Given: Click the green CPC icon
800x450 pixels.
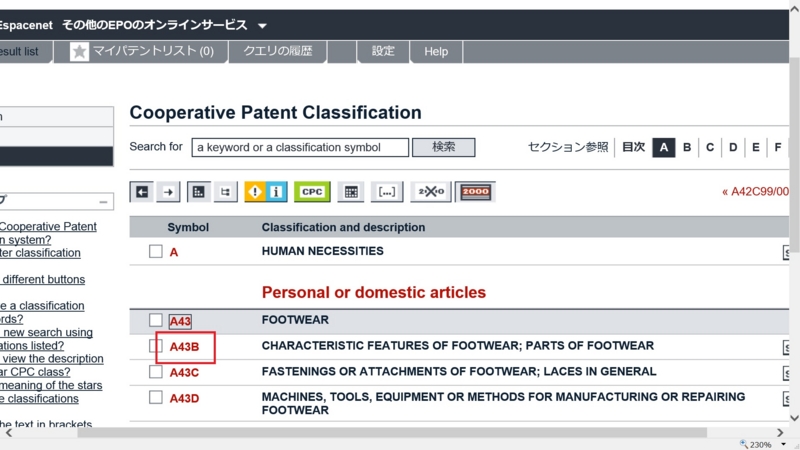Looking at the screenshot, I should 312,192.
